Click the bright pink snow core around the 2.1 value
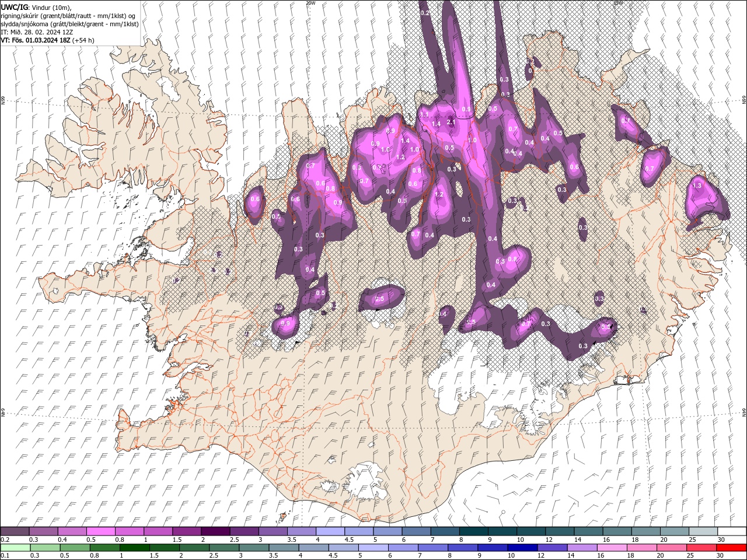Viewport: 747px width, 560px height. (449, 120)
